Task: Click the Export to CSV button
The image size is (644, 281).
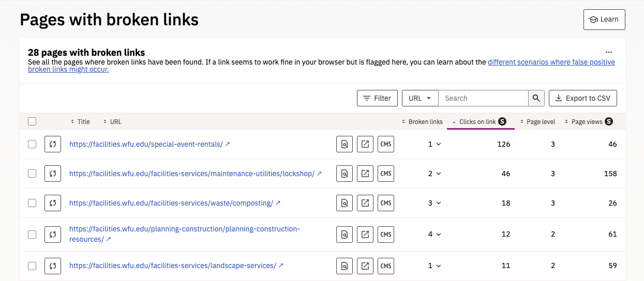Action: click(x=582, y=98)
